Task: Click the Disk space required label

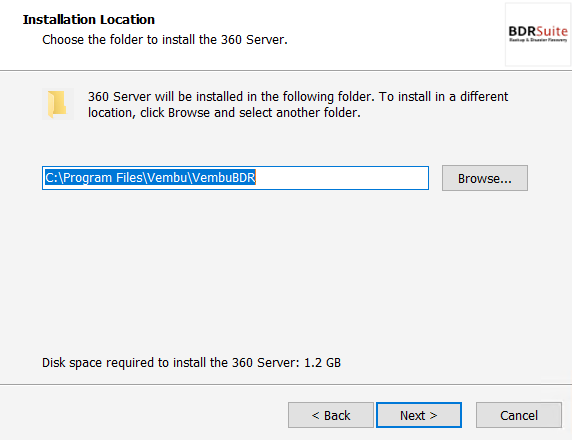Action: click(171, 363)
